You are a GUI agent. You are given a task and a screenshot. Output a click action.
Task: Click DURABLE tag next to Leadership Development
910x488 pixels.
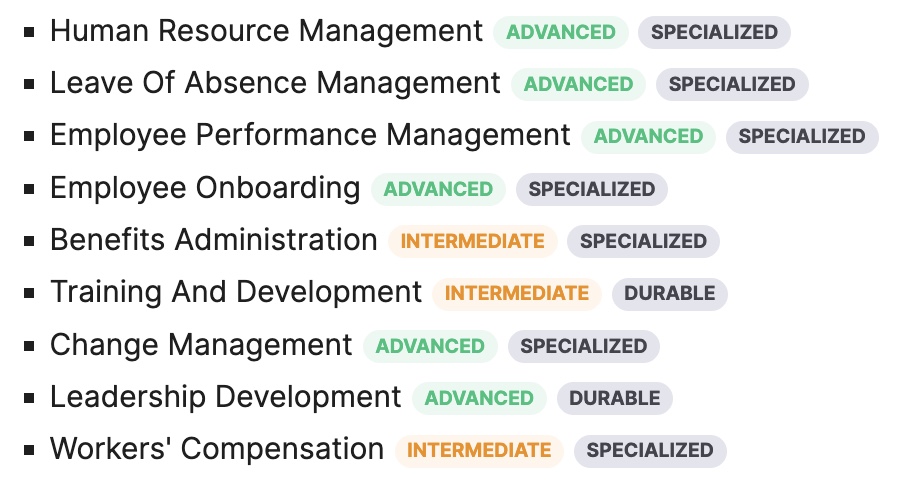pos(615,398)
